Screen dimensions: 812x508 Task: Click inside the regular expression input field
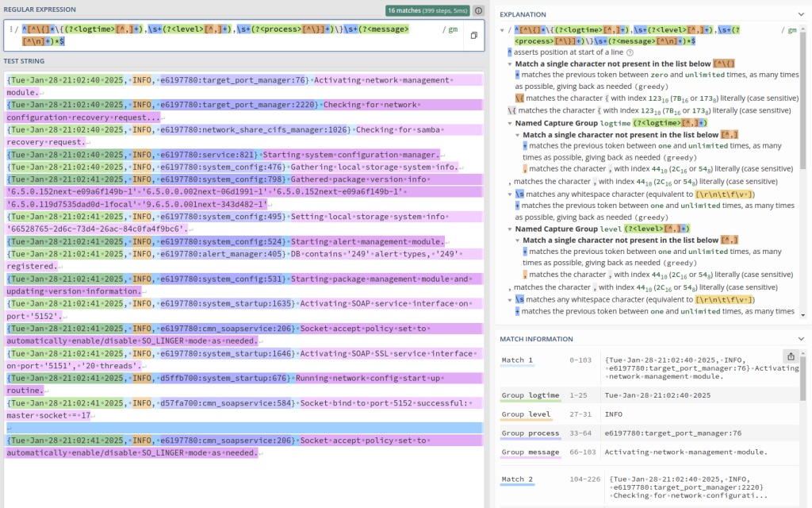click(238, 33)
